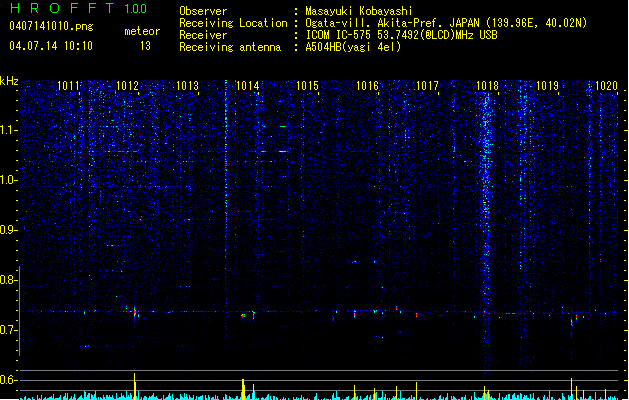The height and width of the screenshot is (400, 629).
Task: Click time marker 1017
Action: point(428,86)
